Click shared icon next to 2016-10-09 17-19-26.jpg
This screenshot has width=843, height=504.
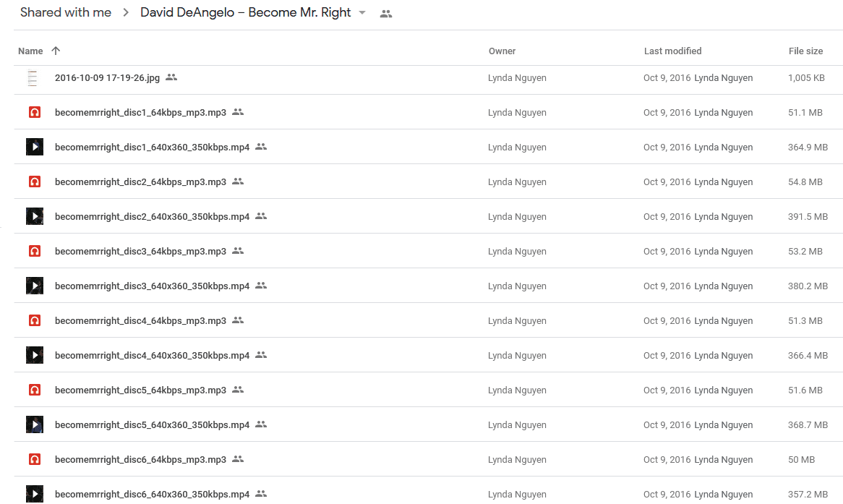coord(171,77)
